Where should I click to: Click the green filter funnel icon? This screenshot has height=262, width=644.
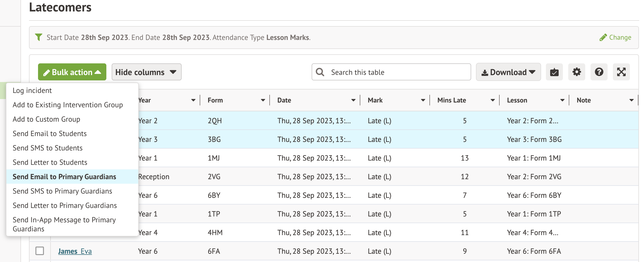tap(39, 37)
